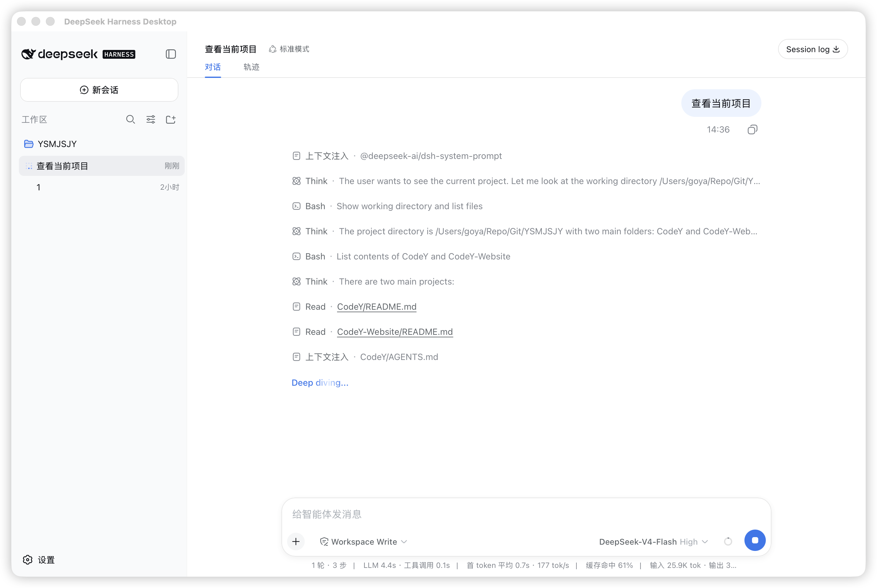Click the deepseek HARNESS logo
The width and height of the screenshot is (877, 588).
tap(78, 54)
